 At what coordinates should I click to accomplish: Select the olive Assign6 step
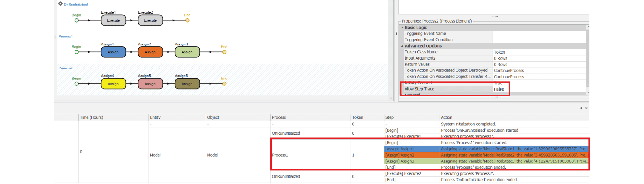pyautogui.click(x=187, y=84)
